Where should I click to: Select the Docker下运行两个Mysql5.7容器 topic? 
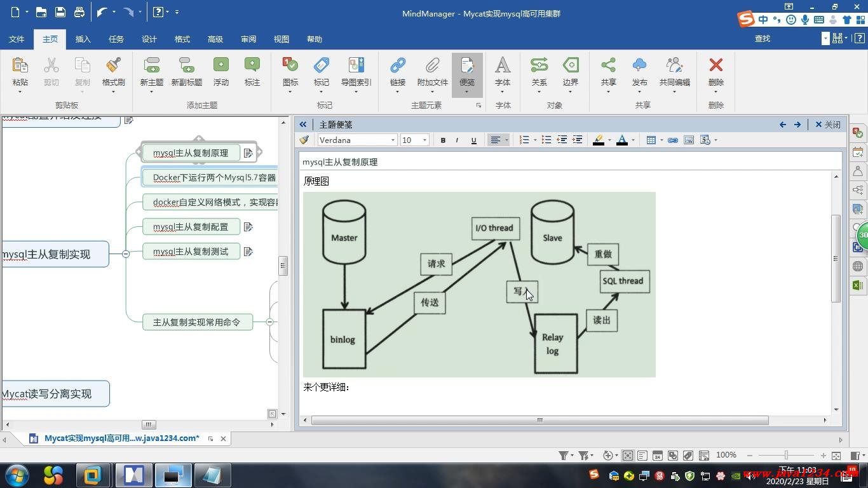pos(210,177)
